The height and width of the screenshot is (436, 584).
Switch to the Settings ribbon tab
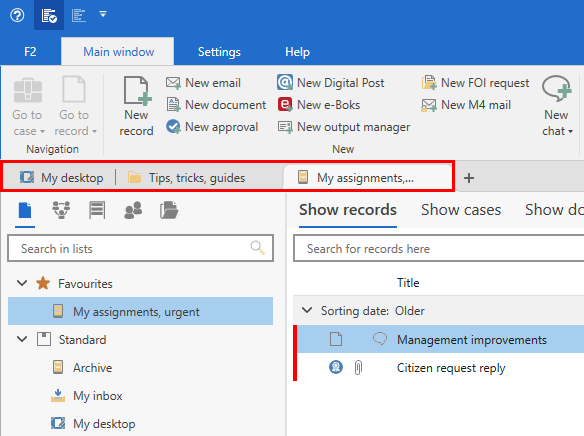click(219, 51)
